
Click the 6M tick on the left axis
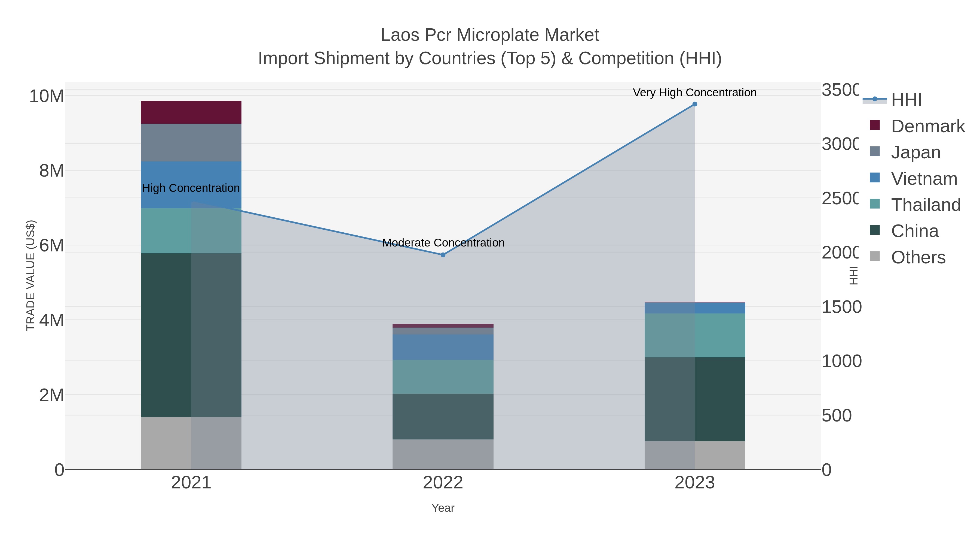tap(51, 245)
